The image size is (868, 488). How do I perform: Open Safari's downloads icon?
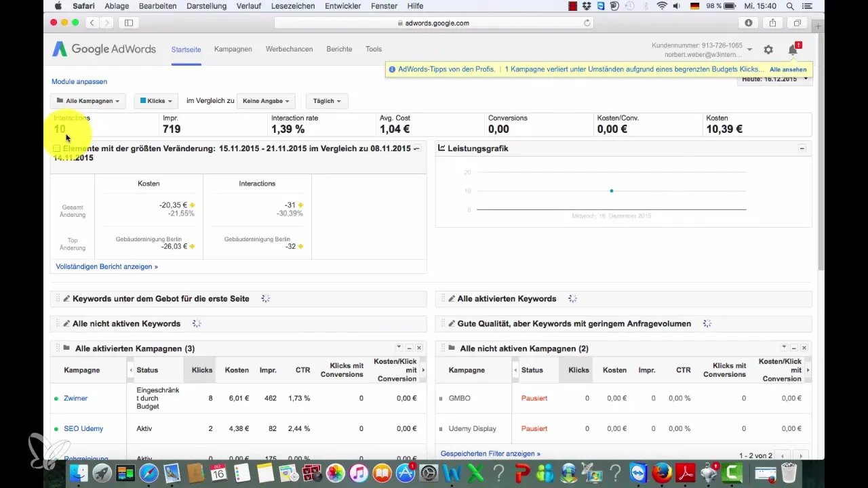(x=749, y=22)
